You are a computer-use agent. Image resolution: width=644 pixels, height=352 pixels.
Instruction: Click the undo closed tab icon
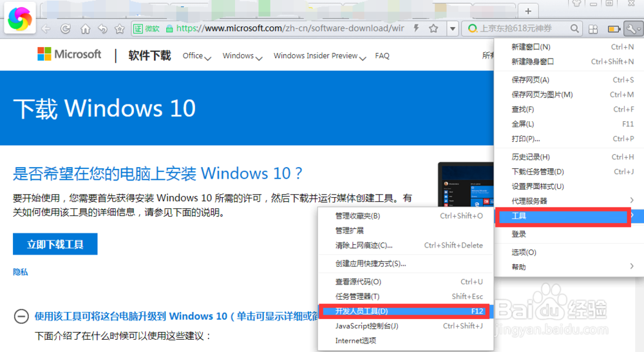click(102, 29)
